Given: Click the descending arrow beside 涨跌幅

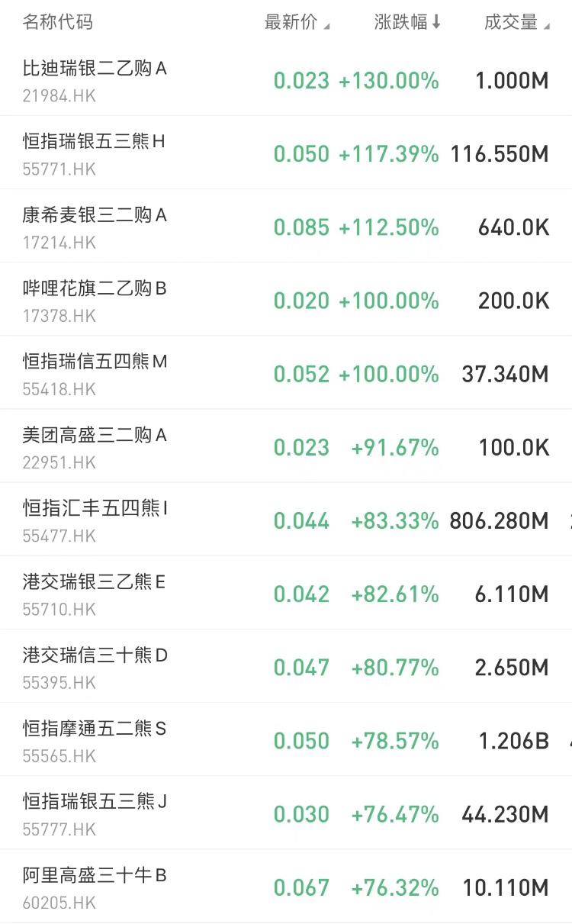Looking at the screenshot, I should (x=436, y=22).
